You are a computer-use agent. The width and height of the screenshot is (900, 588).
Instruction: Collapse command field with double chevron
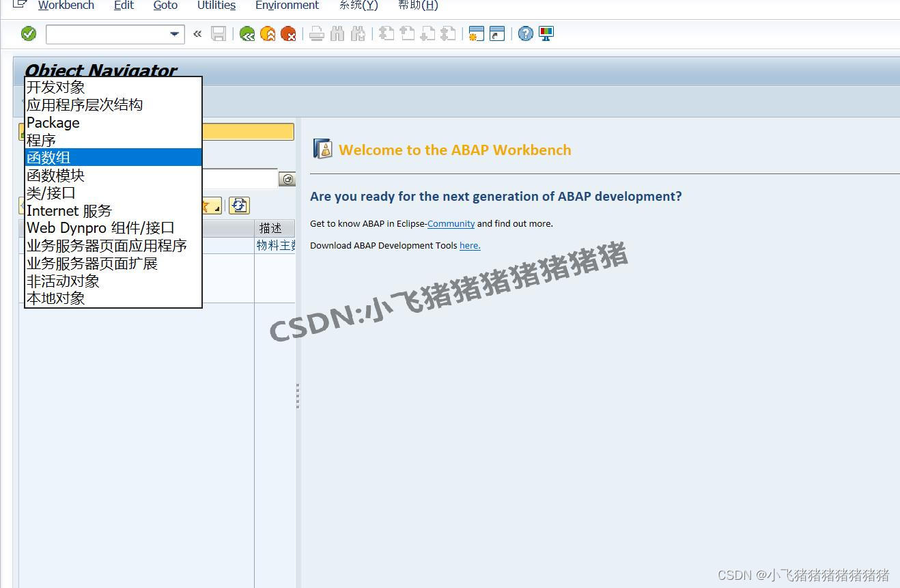[197, 33]
